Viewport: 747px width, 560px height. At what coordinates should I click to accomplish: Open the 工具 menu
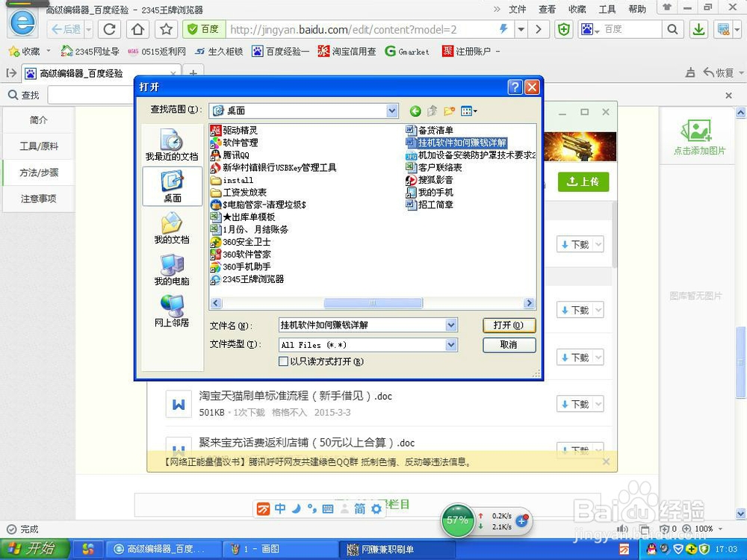(x=607, y=9)
